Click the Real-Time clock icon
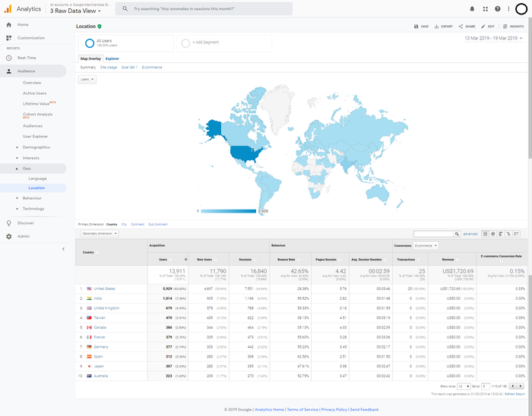 coord(9,58)
